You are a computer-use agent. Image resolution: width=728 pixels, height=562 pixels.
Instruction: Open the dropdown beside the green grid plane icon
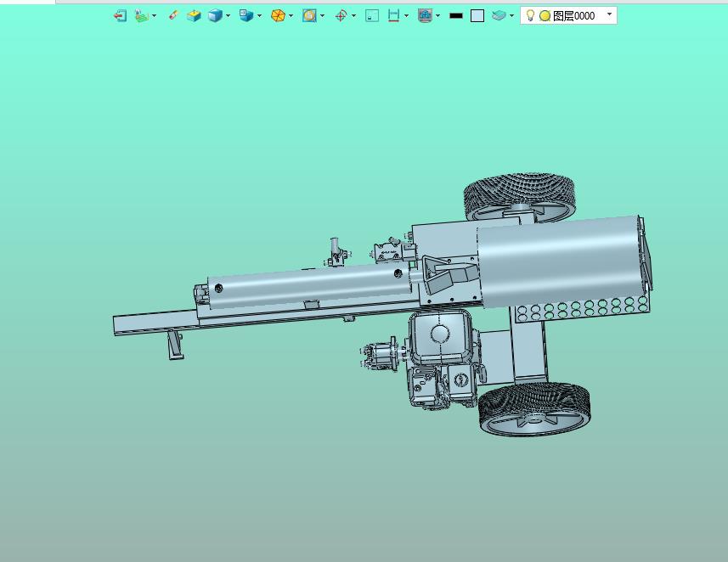coord(154,16)
